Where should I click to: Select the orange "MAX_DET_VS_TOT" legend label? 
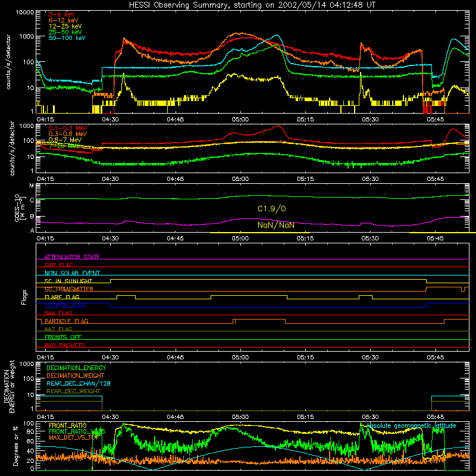[x=73, y=437]
